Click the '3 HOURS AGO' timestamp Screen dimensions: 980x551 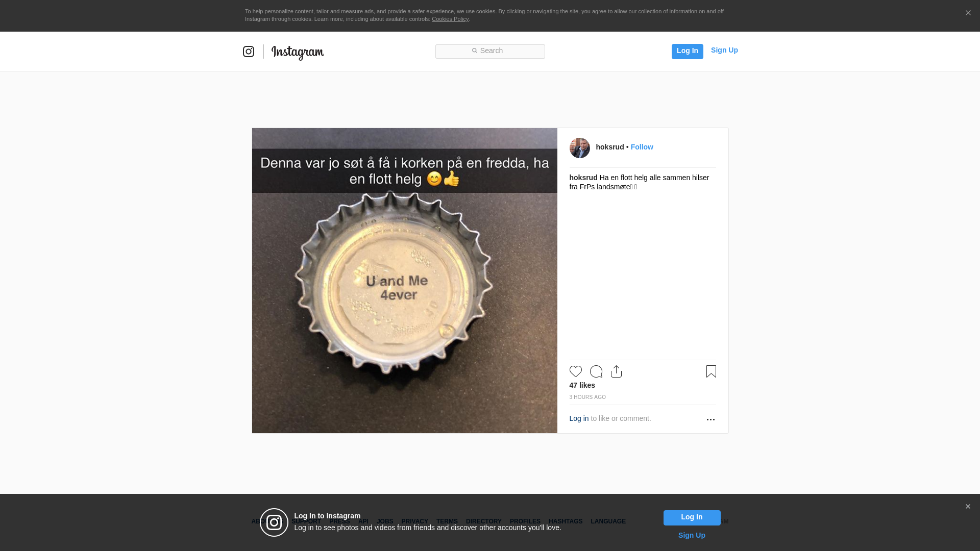click(x=587, y=397)
